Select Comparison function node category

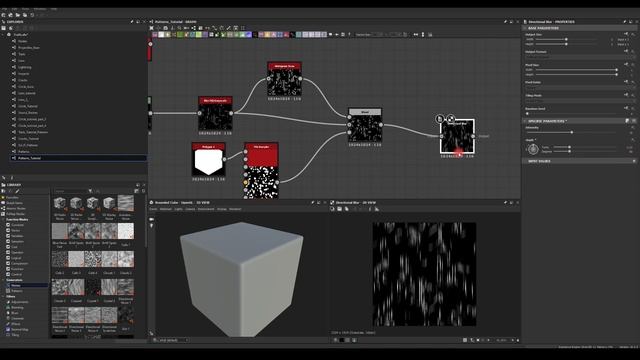pyautogui.click(x=19, y=264)
